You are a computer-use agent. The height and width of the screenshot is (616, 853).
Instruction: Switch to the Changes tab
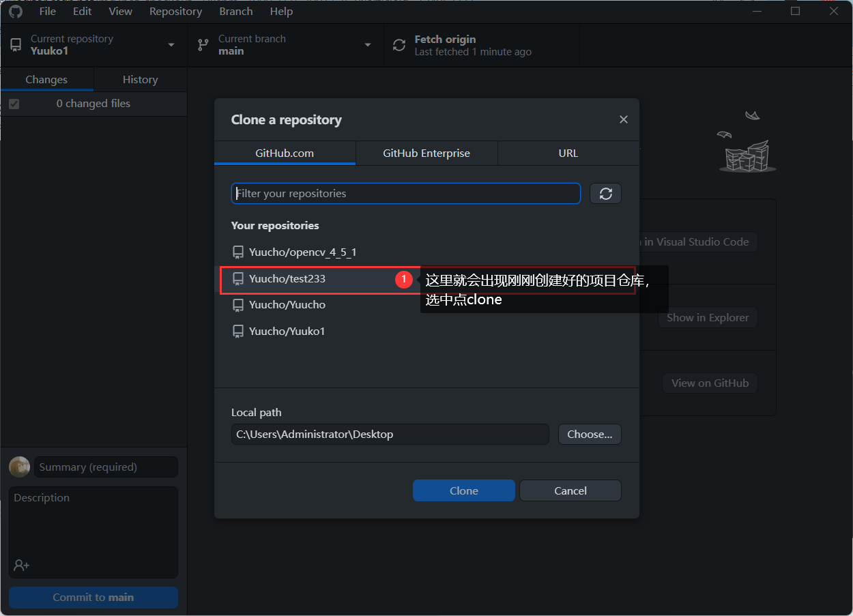click(x=46, y=80)
